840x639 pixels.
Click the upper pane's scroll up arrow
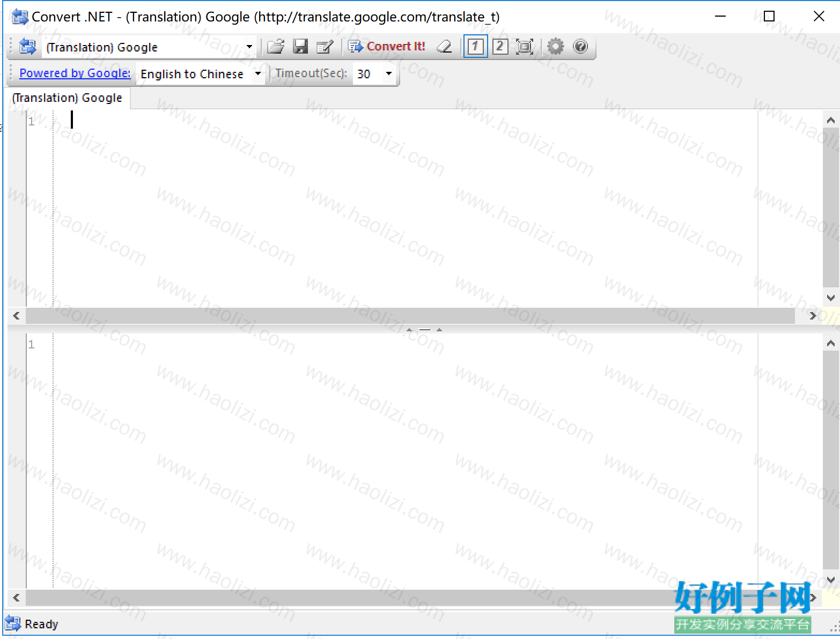pyautogui.click(x=831, y=120)
